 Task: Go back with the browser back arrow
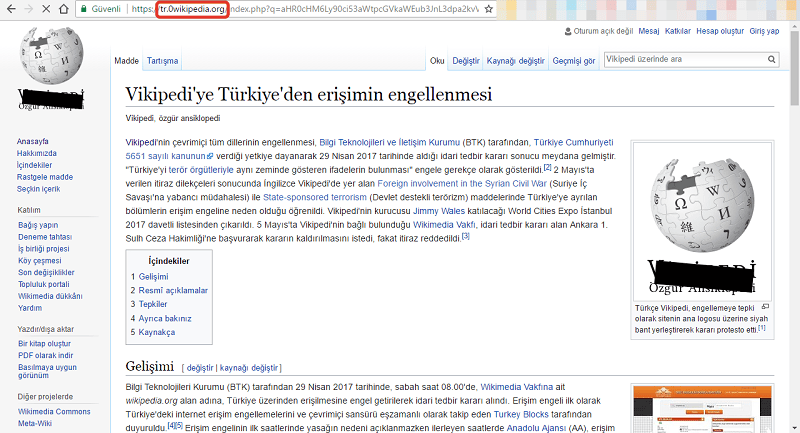(11, 9)
